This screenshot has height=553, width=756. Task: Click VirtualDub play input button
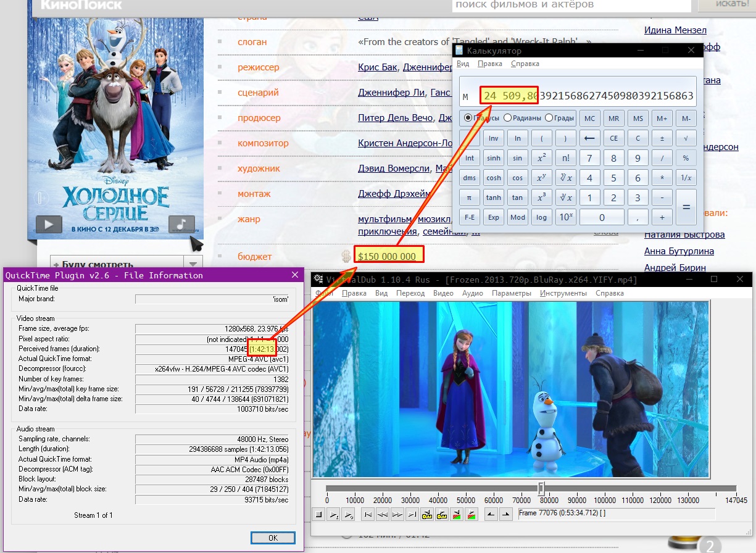tap(333, 514)
